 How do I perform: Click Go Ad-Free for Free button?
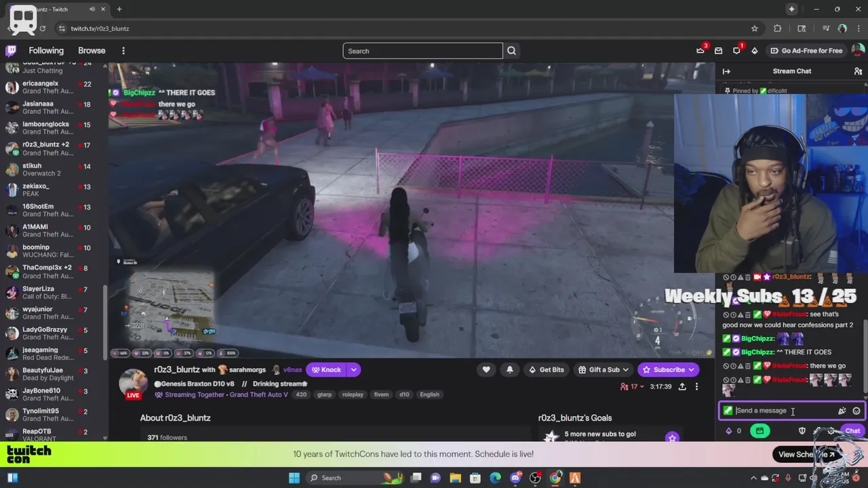click(x=807, y=51)
